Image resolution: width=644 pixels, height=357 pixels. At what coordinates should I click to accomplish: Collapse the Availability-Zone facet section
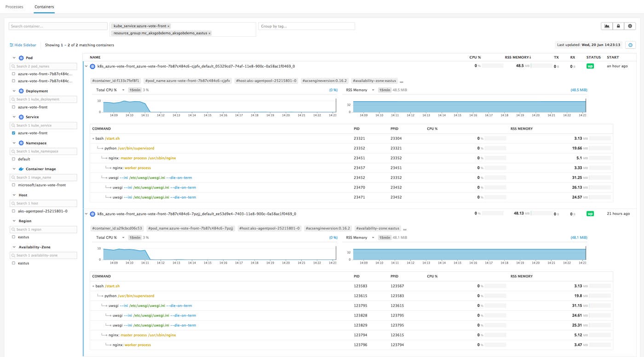[14, 247]
